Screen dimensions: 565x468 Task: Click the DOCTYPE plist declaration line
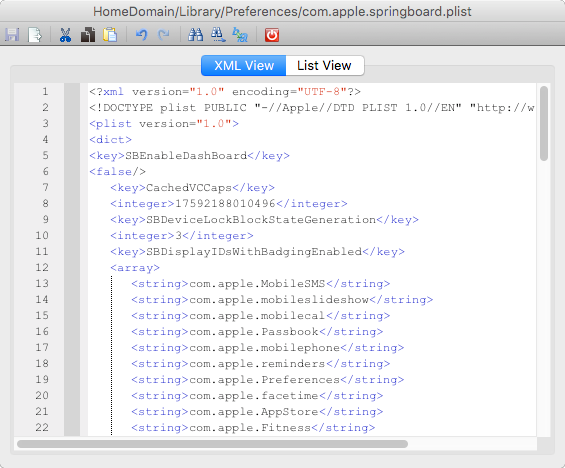[312, 108]
